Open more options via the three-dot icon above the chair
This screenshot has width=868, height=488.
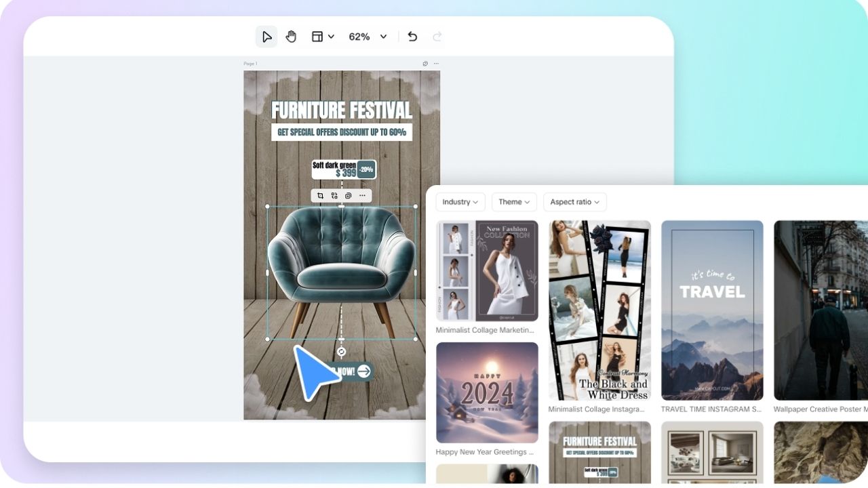click(x=363, y=195)
